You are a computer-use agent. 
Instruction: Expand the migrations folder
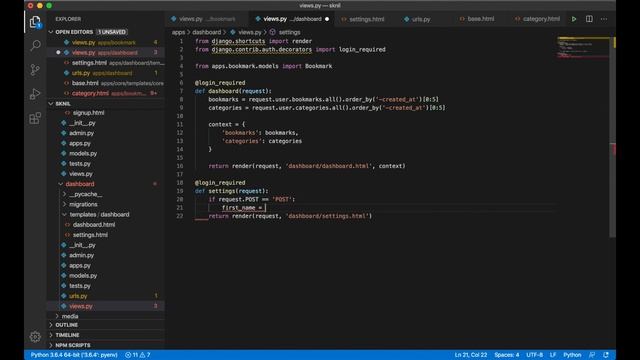tap(64, 204)
